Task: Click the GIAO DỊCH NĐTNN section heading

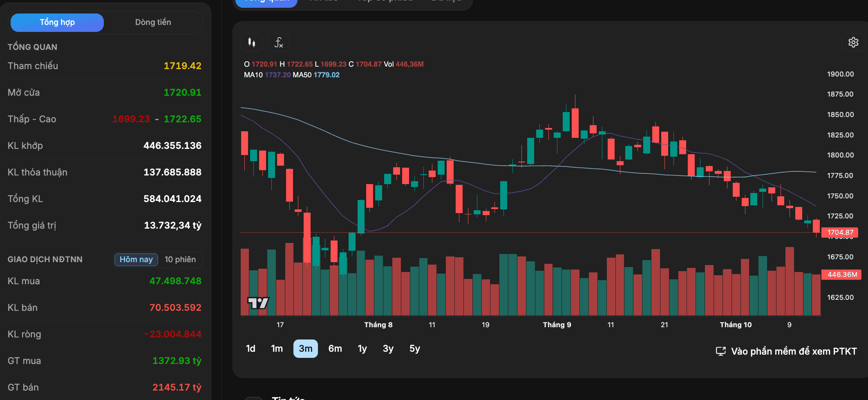Action: pos(45,259)
